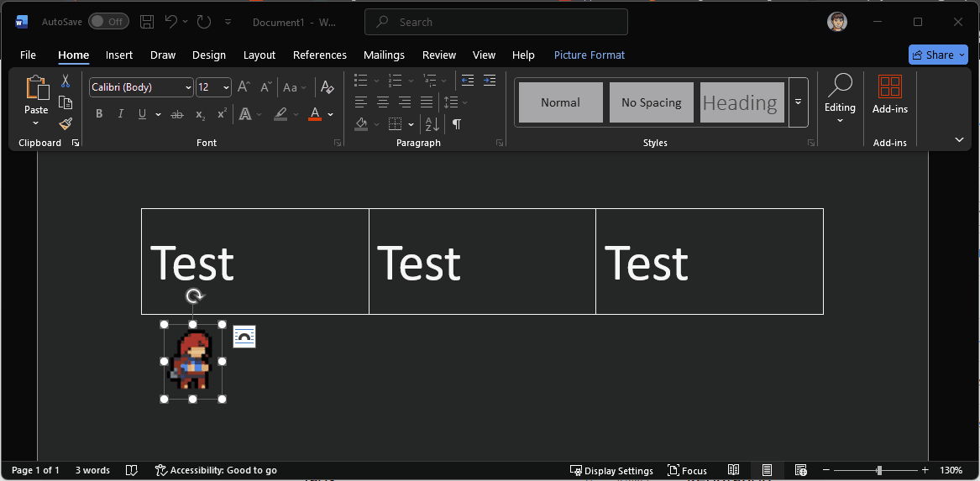Screen dimensions: 980x481
Task: Open Add-ins from the ribbon
Action: [x=889, y=94]
